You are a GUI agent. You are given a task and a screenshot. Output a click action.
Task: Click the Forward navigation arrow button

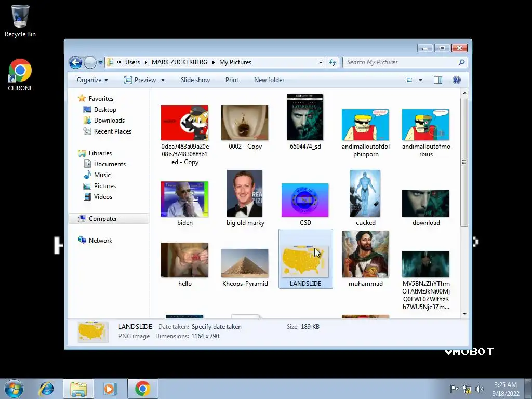[x=90, y=62]
